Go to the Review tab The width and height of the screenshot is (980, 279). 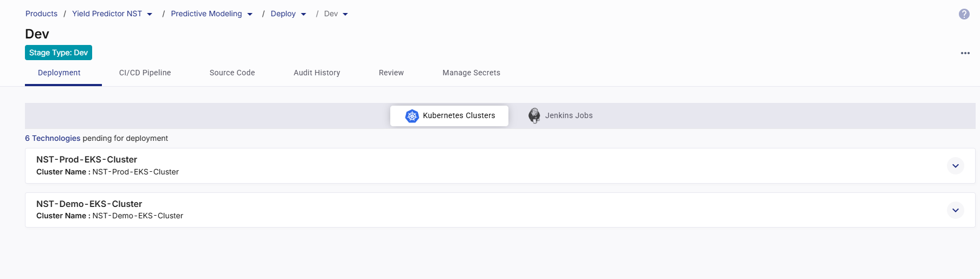(x=391, y=73)
